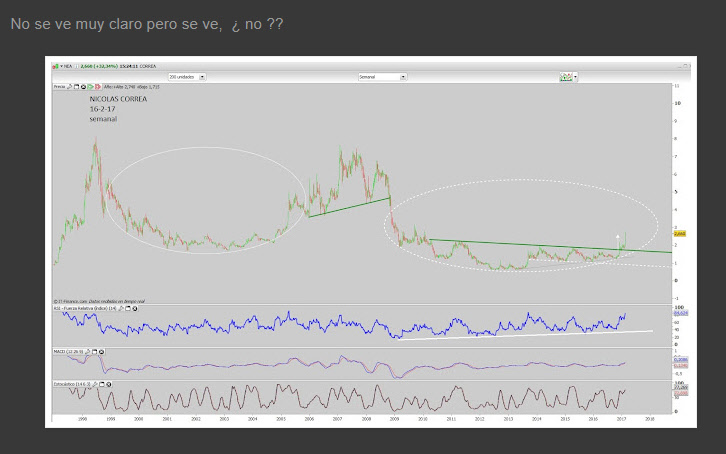Click MACD indicator window icon
Screen dimensions: 726x454
[94, 352]
